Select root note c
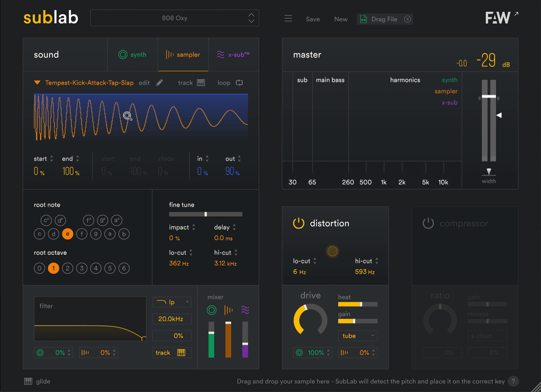Image resolution: width=541 pixels, height=392 pixels. (39, 234)
